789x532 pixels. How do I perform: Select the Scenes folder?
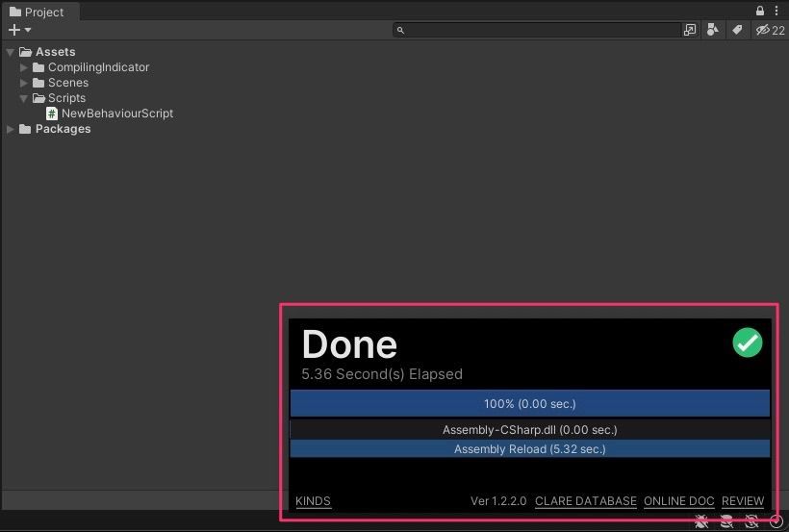point(61,83)
